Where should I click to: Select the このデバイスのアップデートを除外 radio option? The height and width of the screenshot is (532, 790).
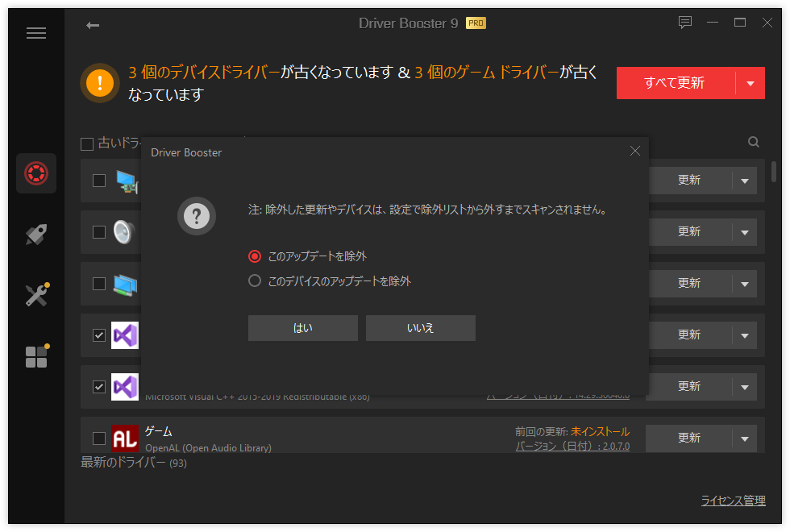255,281
